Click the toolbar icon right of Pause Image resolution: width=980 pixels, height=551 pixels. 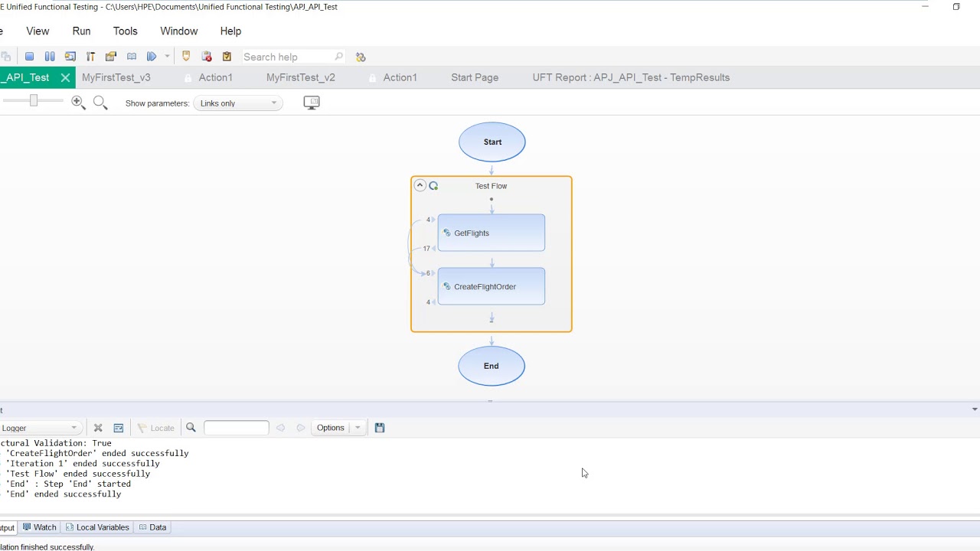point(70,57)
